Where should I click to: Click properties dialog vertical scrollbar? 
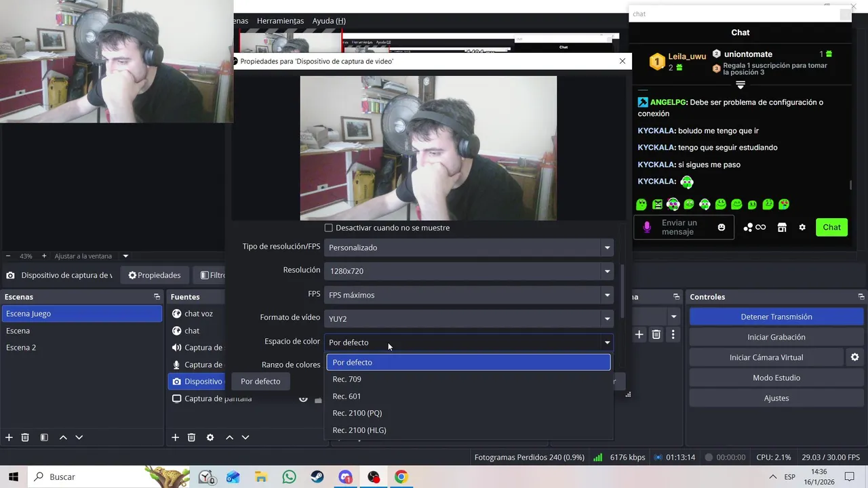click(623, 291)
